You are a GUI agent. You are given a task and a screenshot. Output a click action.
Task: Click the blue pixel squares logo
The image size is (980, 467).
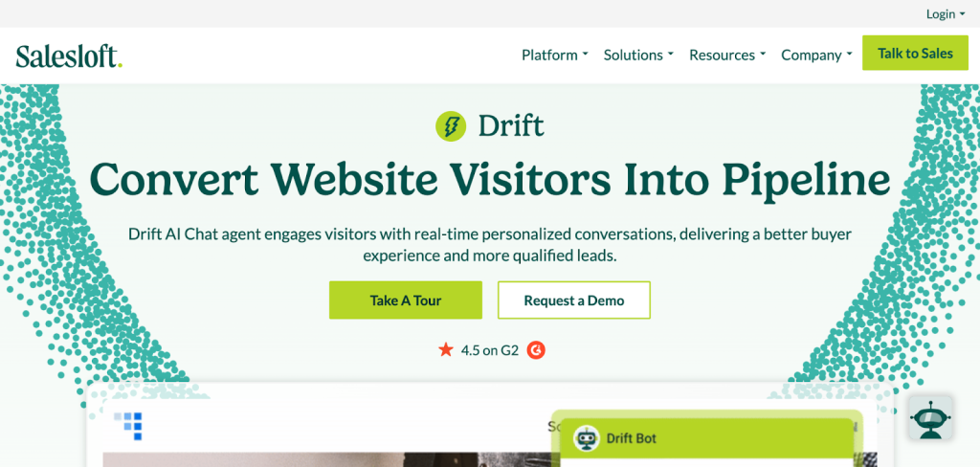pyautogui.click(x=128, y=425)
